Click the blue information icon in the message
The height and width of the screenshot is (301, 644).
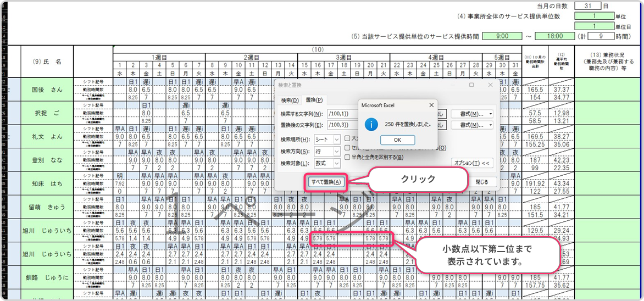372,124
